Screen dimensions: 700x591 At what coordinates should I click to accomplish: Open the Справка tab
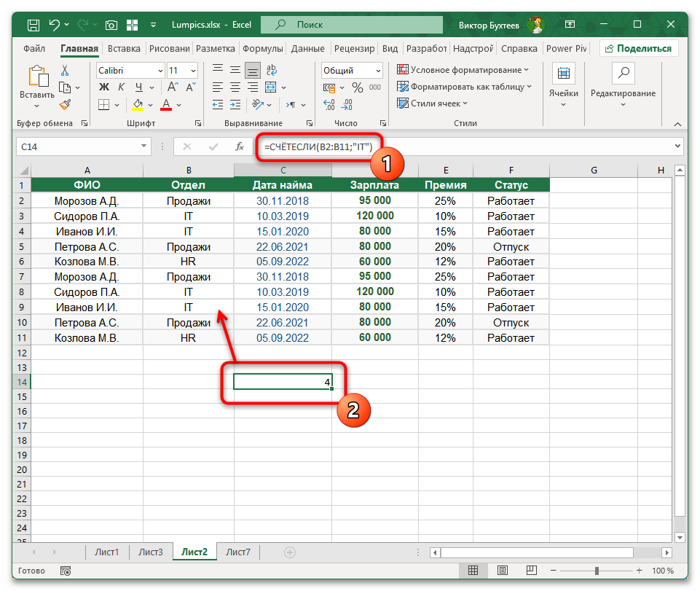[x=519, y=48]
